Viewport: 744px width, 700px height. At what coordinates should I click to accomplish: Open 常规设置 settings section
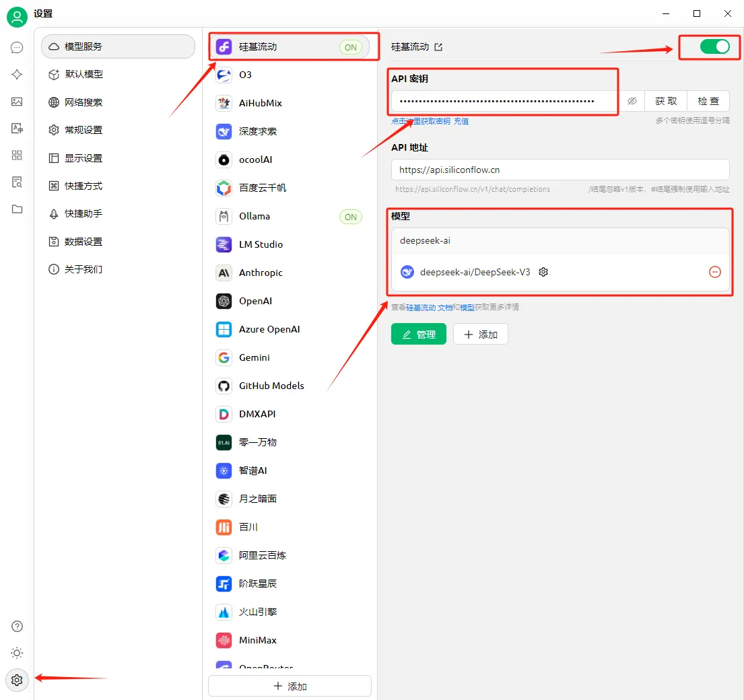point(118,130)
